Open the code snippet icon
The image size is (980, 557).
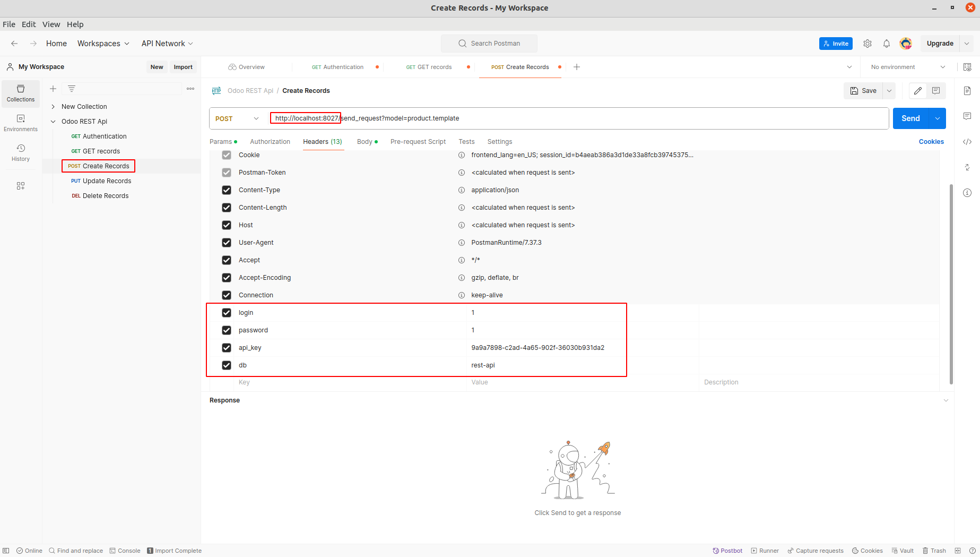967,142
